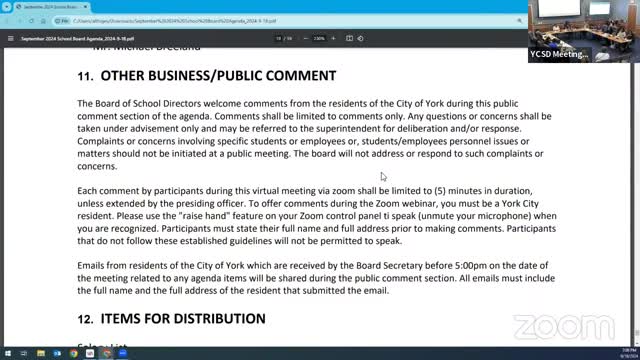Zoom out with the minus button
Viewport: 640px width, 360px height.
coord(305,38)
